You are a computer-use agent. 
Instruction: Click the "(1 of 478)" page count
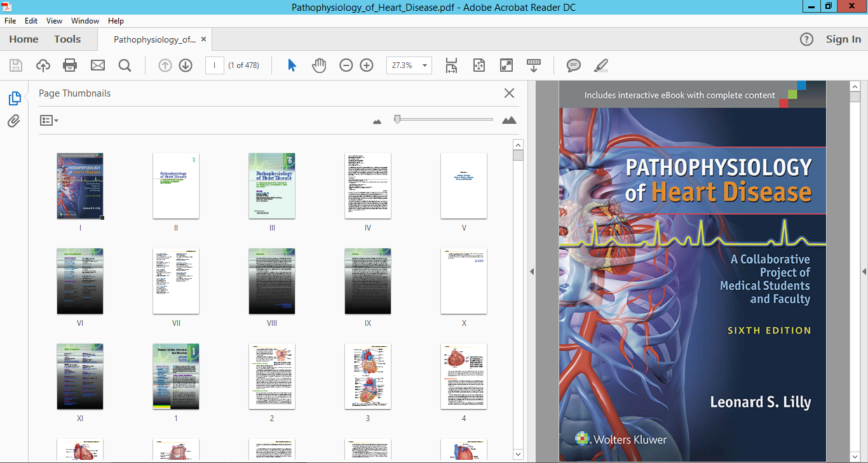point(244,65)
